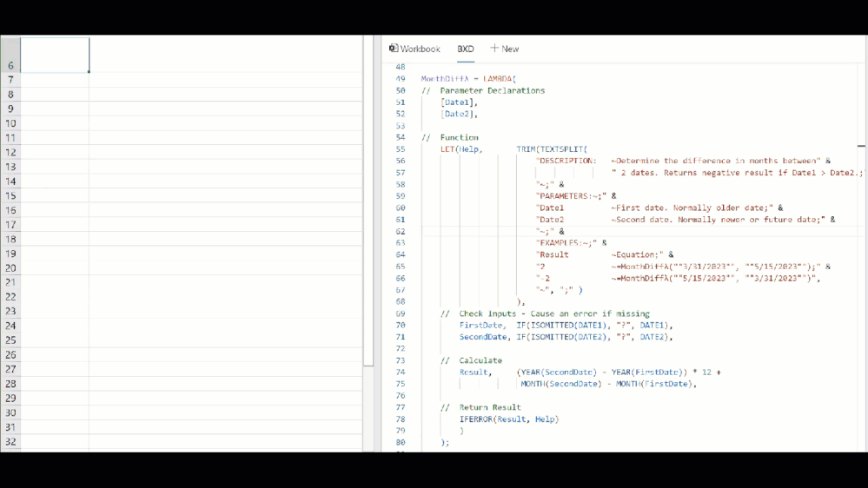Click the 'Result ~Equation;' string line
868x488 pixels.
[605, 254]
